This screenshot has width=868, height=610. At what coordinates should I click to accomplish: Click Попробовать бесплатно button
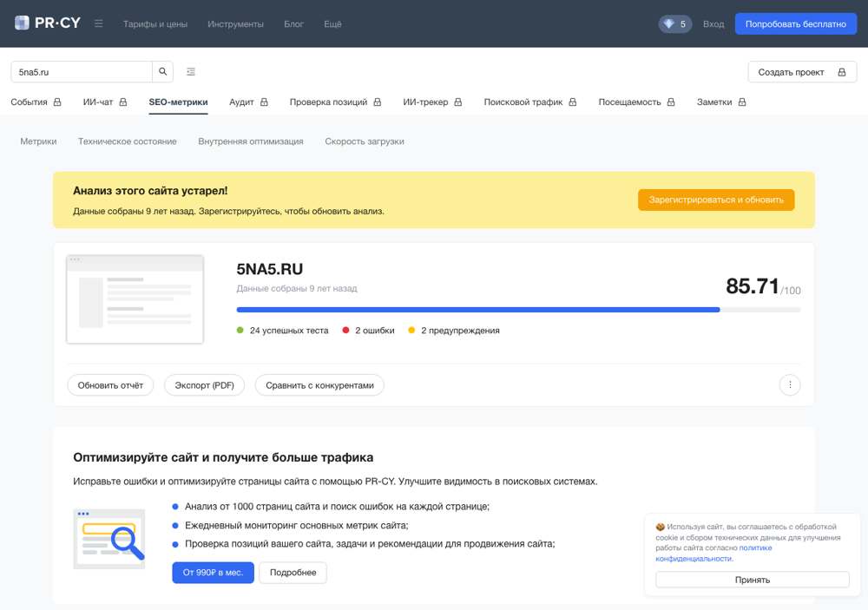click(x=795, y=23)
